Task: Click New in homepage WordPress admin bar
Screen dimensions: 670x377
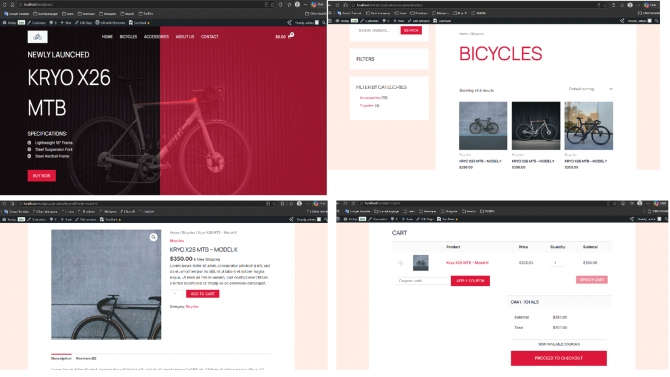Action: click(66, 23)
